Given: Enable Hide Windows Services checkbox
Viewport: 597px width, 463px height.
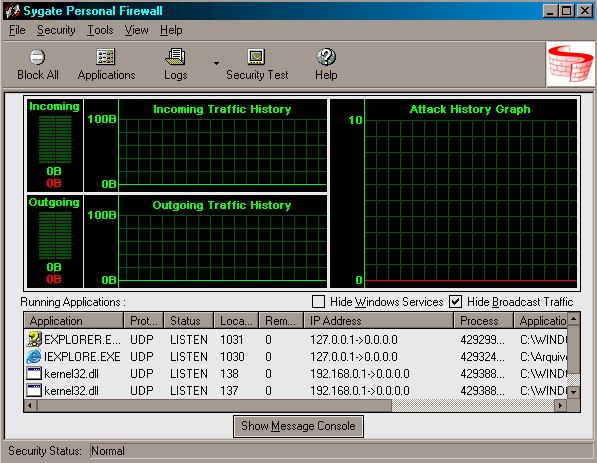Looking at the screenshot, I should [318, 302].
